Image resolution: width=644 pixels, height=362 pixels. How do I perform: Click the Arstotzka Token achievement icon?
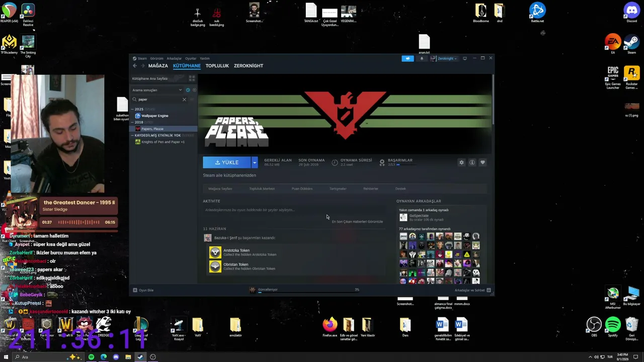pyautogui.click(x=215, y=252)
